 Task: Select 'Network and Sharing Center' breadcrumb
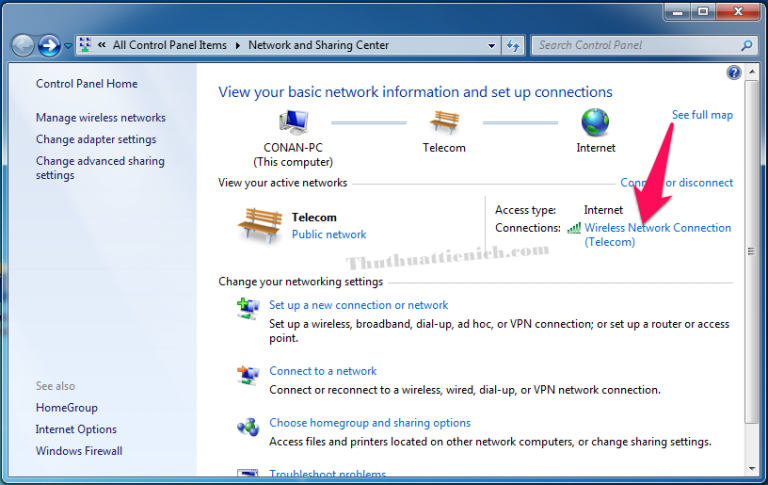[318, 45]
